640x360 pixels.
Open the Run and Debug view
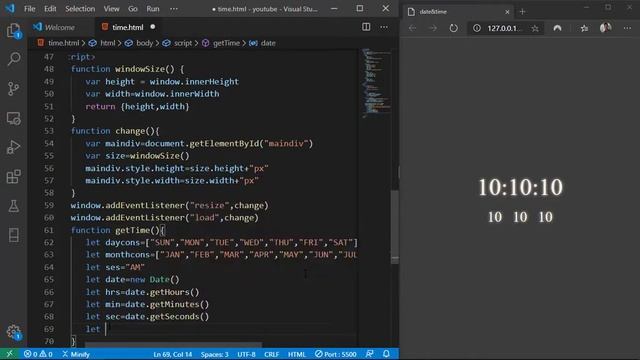pos(13,147)
